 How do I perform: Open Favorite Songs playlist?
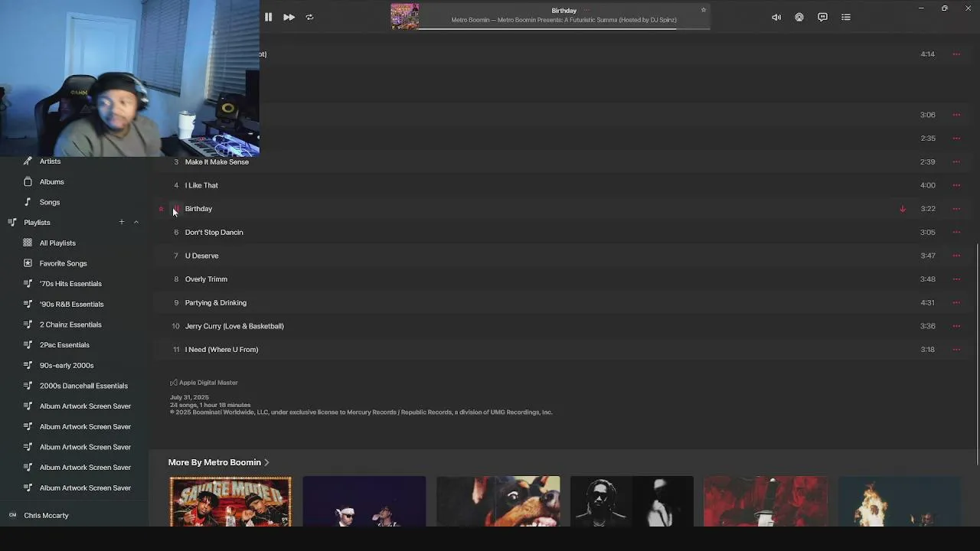tap(63, 263)
